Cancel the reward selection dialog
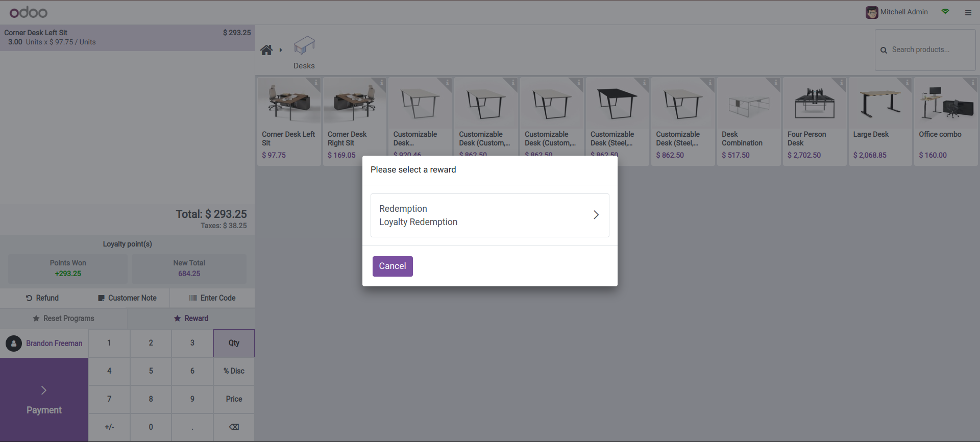This screenshot has width=980, height=442. (392, 266)
